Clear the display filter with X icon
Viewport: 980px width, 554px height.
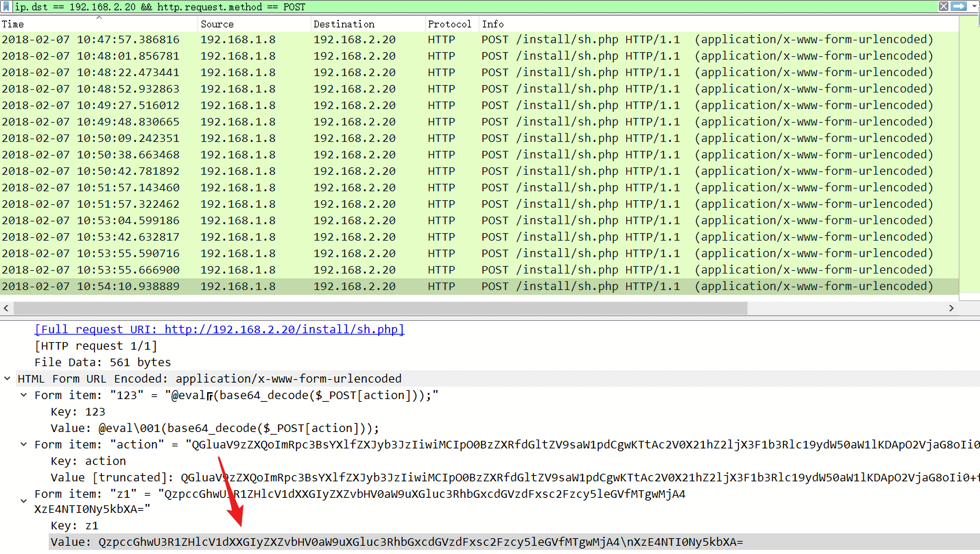(943, 7)
